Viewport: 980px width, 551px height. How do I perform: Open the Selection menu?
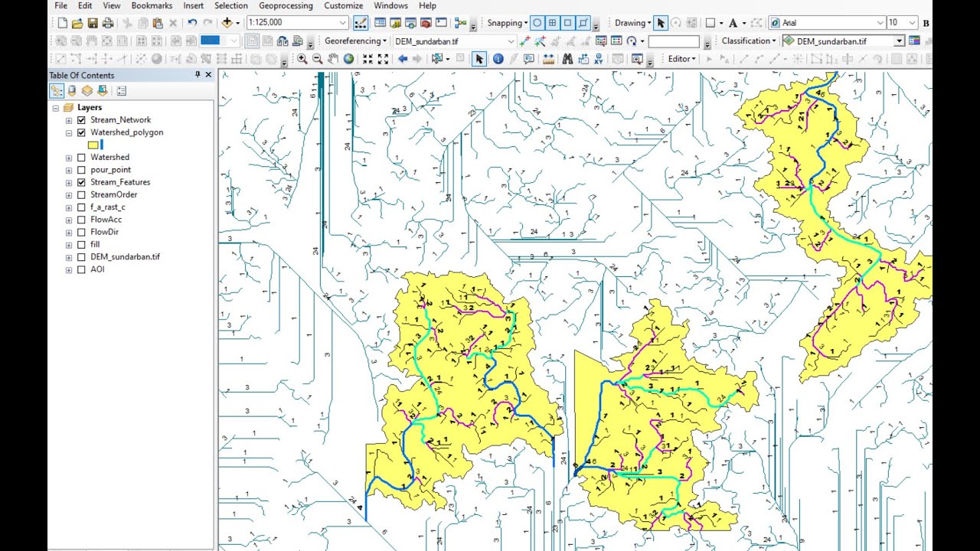[231, 5]
